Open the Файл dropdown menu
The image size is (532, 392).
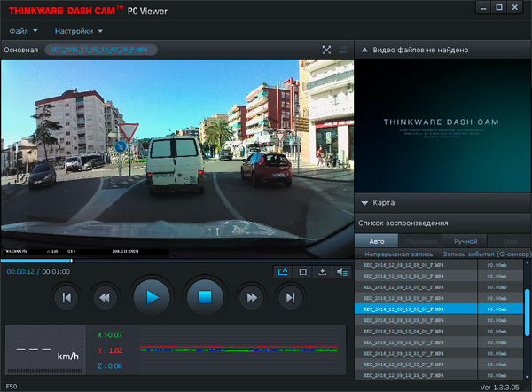coord(21,30)
